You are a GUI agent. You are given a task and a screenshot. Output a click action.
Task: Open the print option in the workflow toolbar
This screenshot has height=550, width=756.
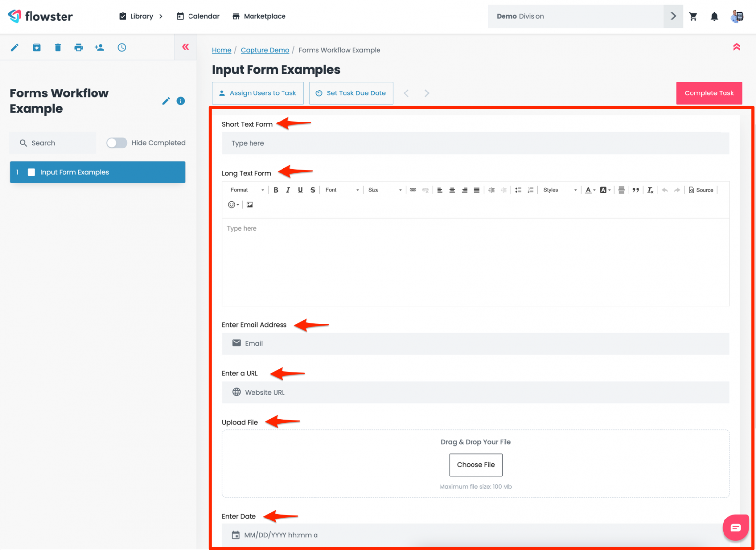coord(79,47)
